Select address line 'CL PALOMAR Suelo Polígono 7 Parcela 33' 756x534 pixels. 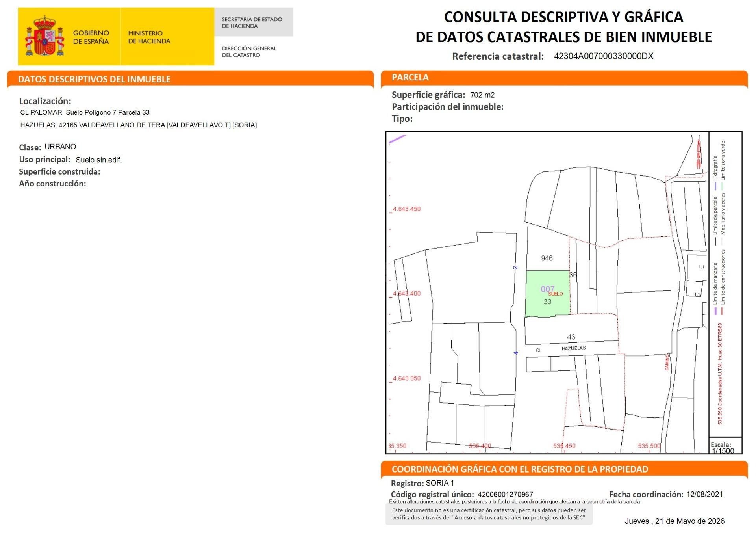tap(85, 112)
